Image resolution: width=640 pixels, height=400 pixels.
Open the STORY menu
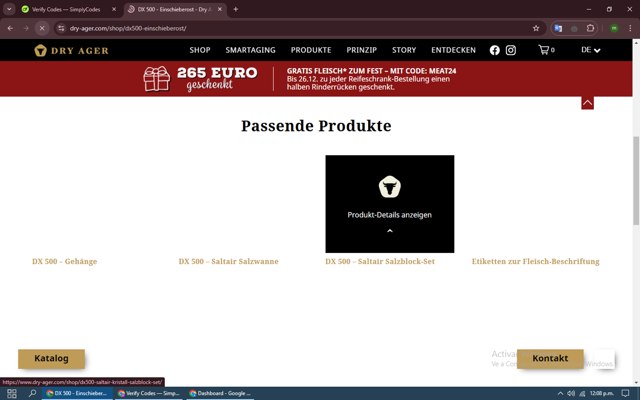404,50
